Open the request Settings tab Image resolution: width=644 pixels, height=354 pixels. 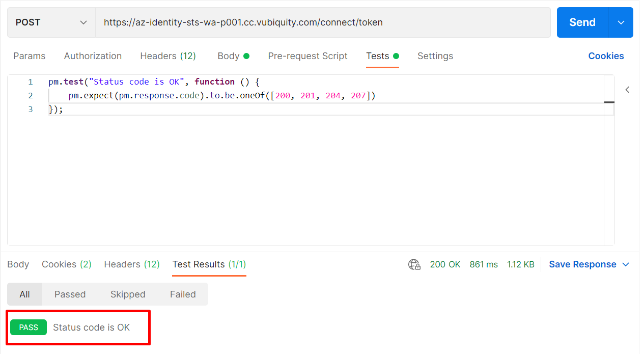[x=435, y=56]
